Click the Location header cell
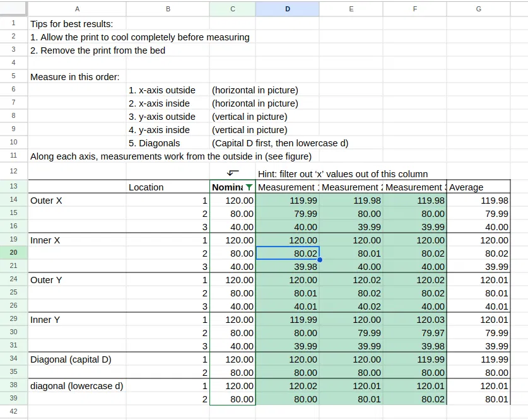The height and width of the screenshot is (420, 528). pos(168,187)
